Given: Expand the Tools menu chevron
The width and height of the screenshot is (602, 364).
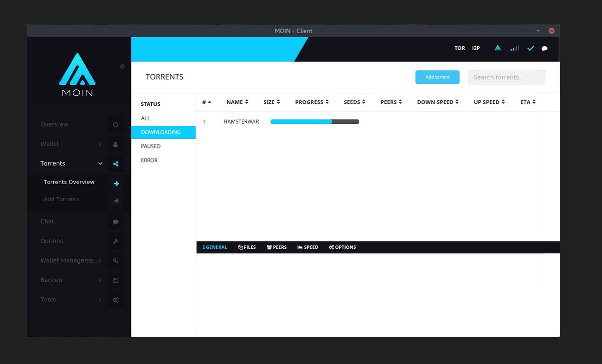Looking at the screenshot, I should pyautogui.click(x=100, y=300).
